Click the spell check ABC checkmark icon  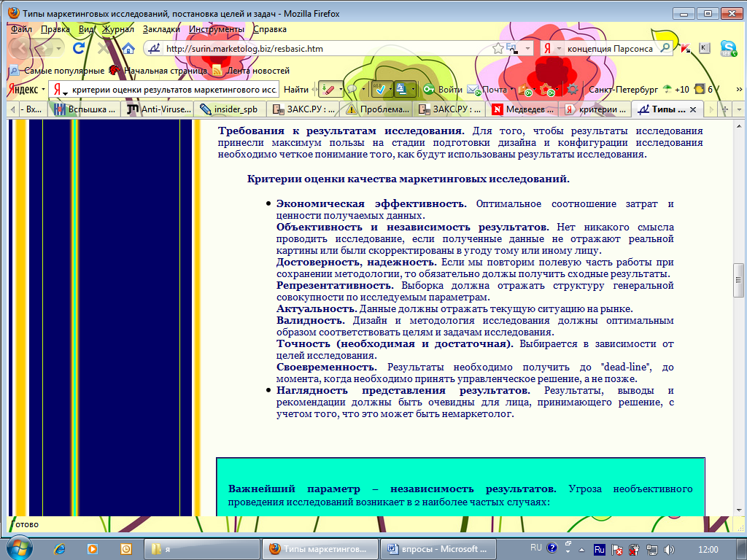coord(379,89)
